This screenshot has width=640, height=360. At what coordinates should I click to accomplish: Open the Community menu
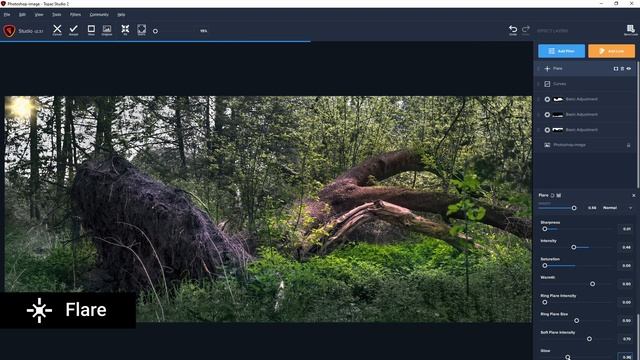coord(99,14)
